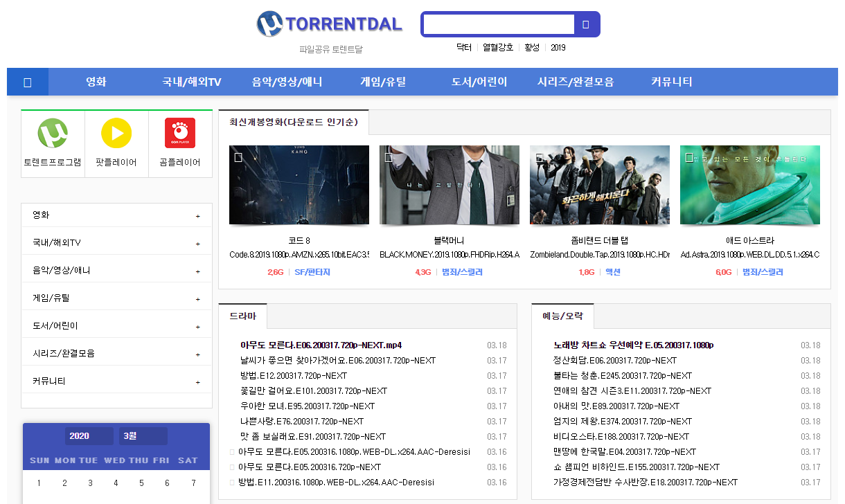The image size is (845, 504).
Task: Select the 2019 search keyword
Action: [x=558, y=48]
